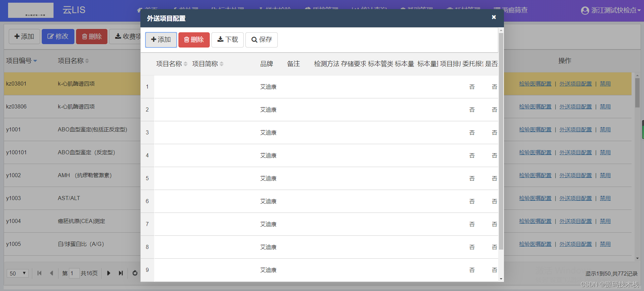The image size is (644, 291).
Task: Go to last page icon
Action: click(121, 273)
